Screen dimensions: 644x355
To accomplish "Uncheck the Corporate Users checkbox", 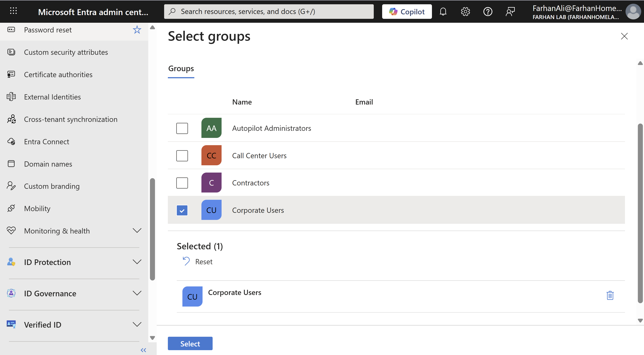I will tap(182, 210).
